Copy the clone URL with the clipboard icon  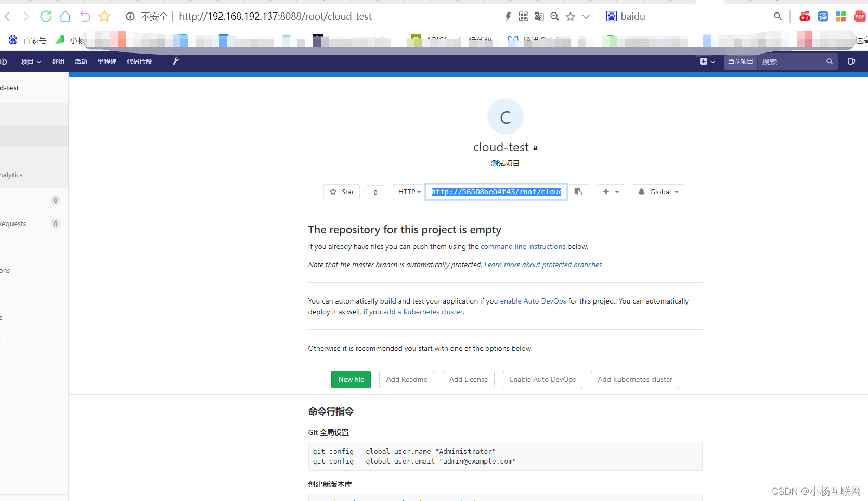click(578, 191)
